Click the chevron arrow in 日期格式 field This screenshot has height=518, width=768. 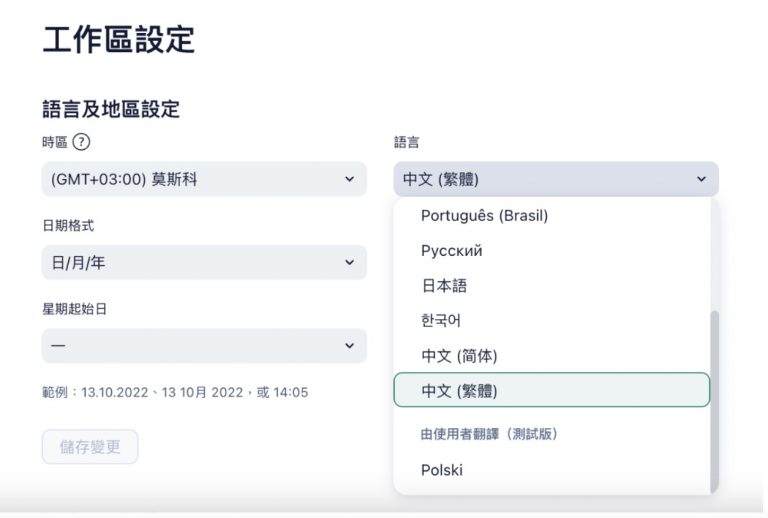pos(349,263)
